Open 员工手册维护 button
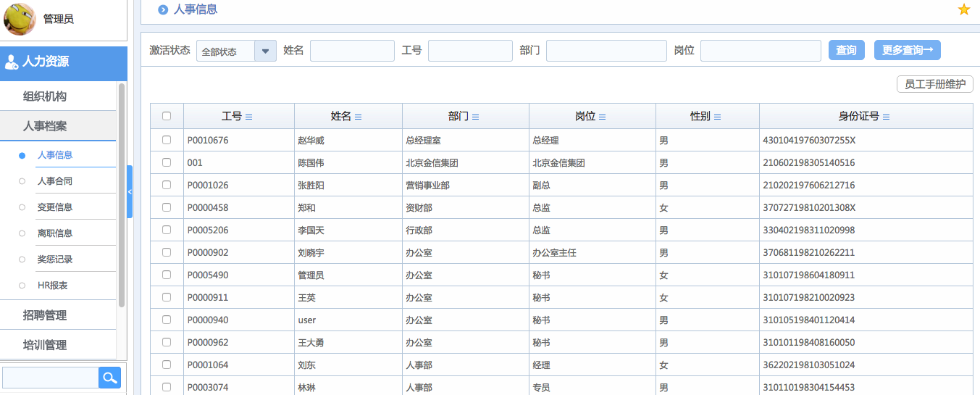980x395 pixels. [934, 84]
